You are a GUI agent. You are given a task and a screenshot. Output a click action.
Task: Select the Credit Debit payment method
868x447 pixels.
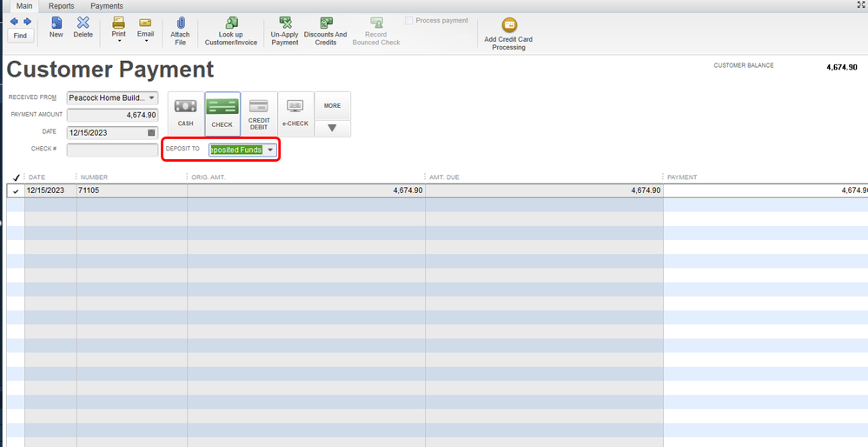pos(259,114)
